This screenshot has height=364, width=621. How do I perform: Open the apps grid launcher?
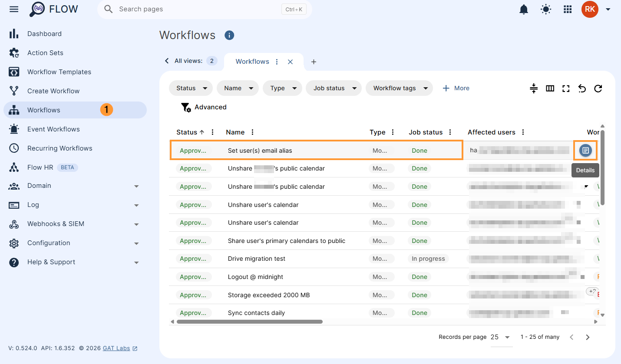(x=568, y=9)
